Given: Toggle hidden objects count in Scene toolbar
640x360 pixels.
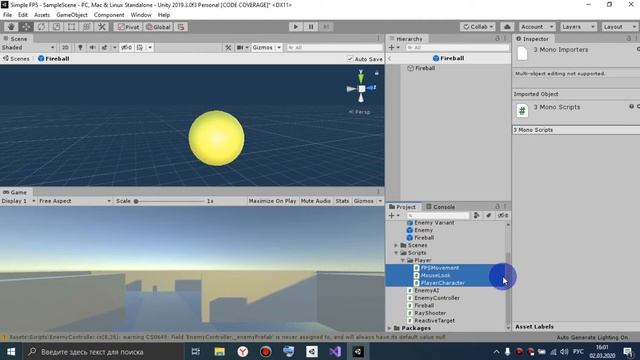Looking at the screenshot, I should click(x=126, y=47).
